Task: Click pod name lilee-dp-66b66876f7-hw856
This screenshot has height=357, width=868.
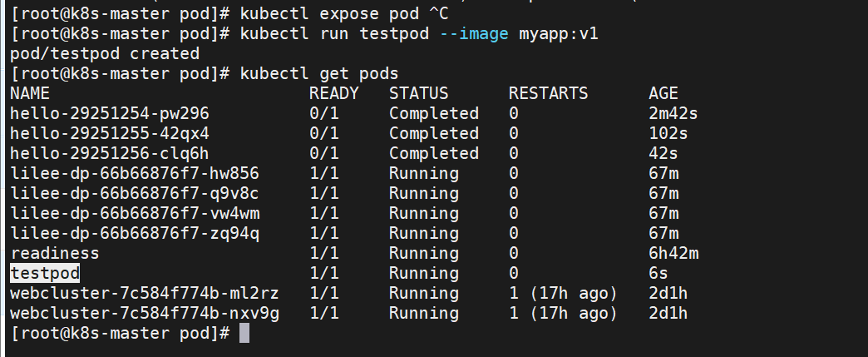Action: [135, 174]
